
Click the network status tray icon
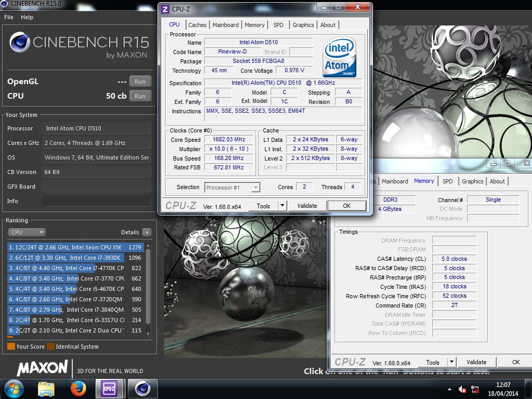point(475,390)
